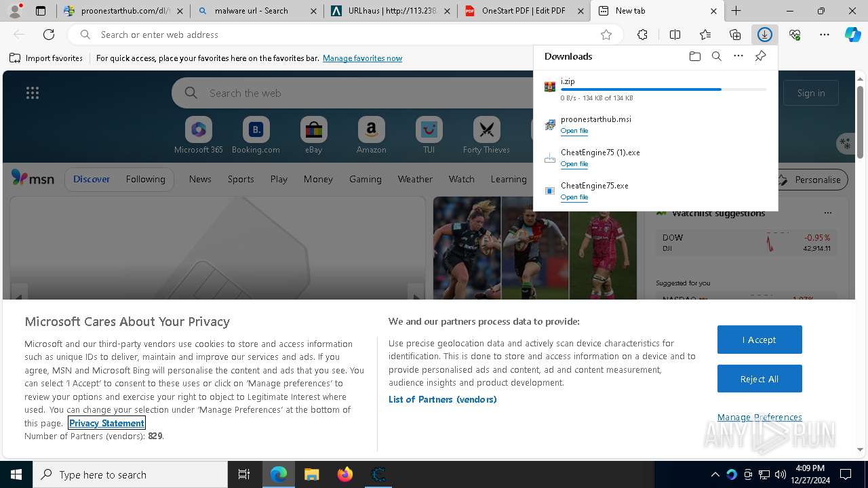The height and width of the screenshot is (488, 868).
Task: Open Settings and more ellipsis
Action: tap(825, 35)
